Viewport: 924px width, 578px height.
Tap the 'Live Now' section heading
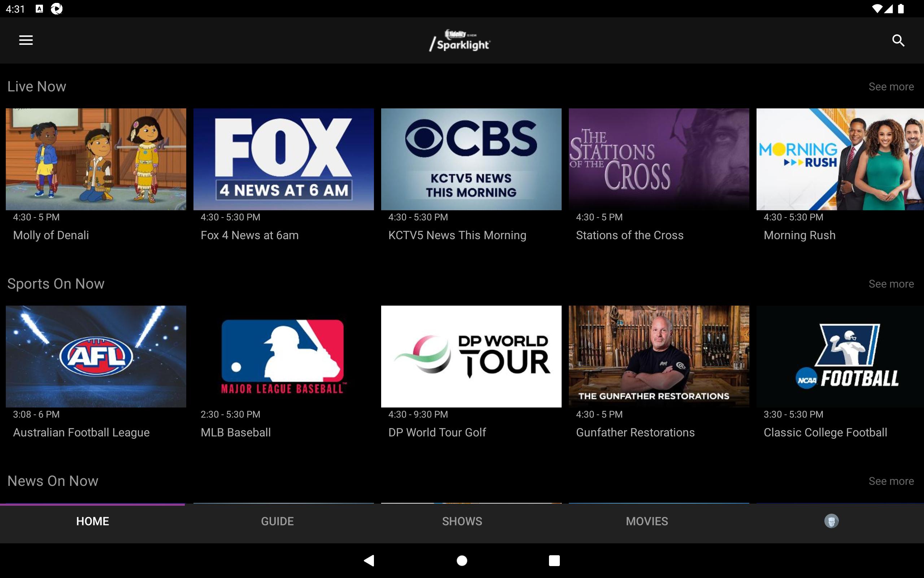(37, 87)
